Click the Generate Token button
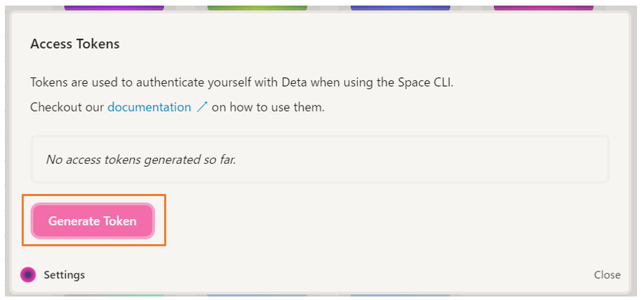Image resolution: width=644 pixels, height=300 pixels. pos(92,221)
